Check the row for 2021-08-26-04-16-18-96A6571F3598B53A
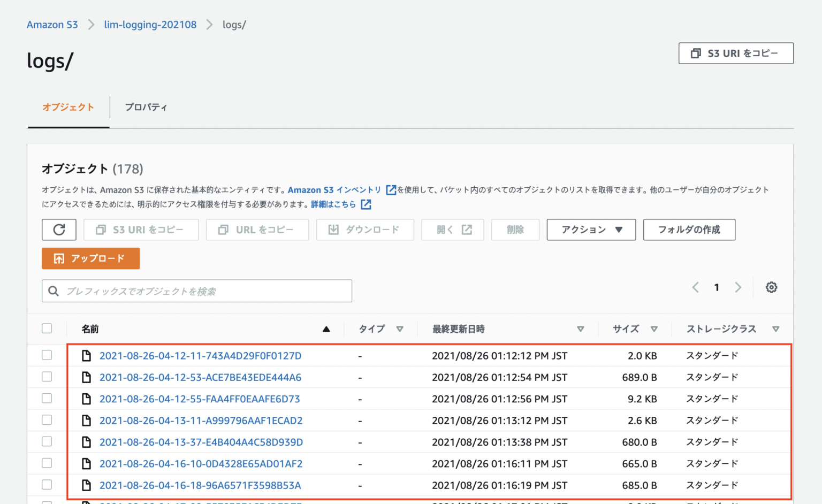Viewport: 822px width, 504px height. (47, 485)
